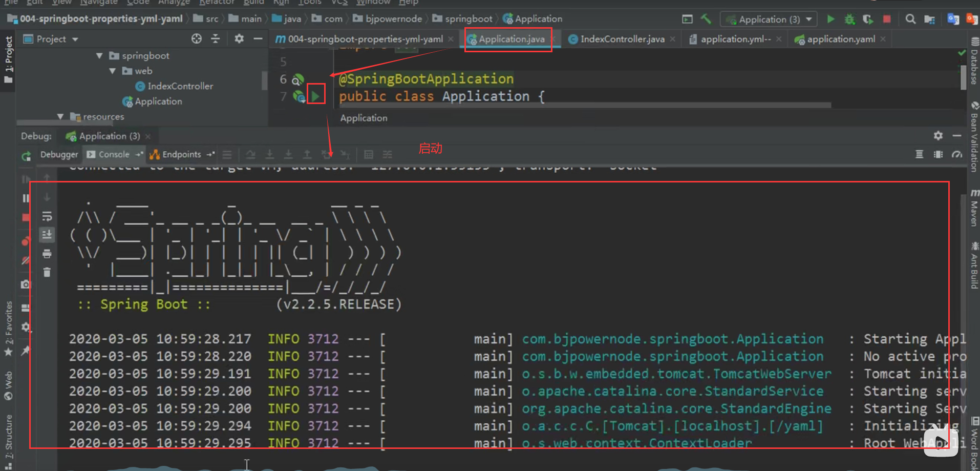The image size is (980, 471).
Task: Open Project panel settings gear
Action: coord(239,39)
